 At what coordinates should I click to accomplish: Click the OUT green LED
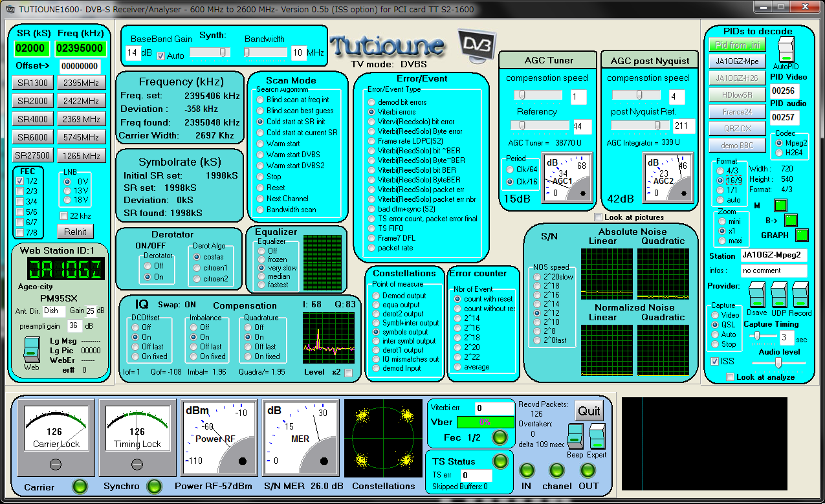pos(588,470)
